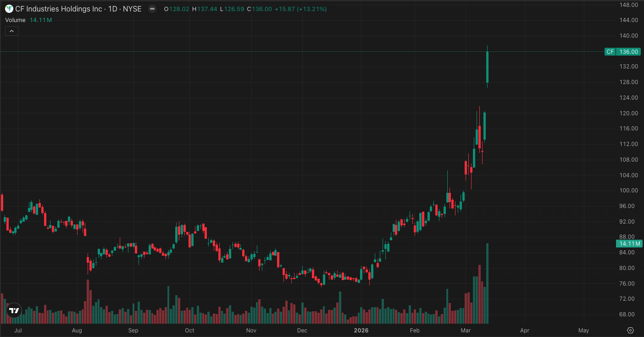
Task: Click the TradingView logo
Action: point(14,311)
